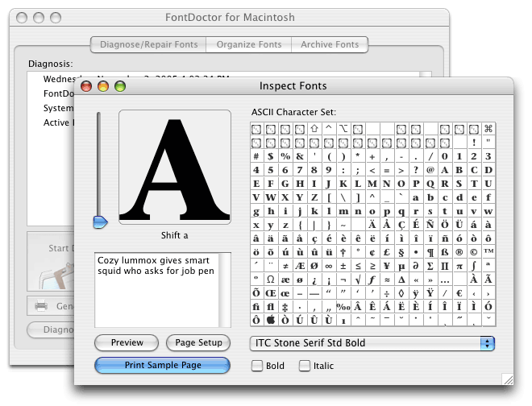Select the Yen currency glyph

click(387, 266)
